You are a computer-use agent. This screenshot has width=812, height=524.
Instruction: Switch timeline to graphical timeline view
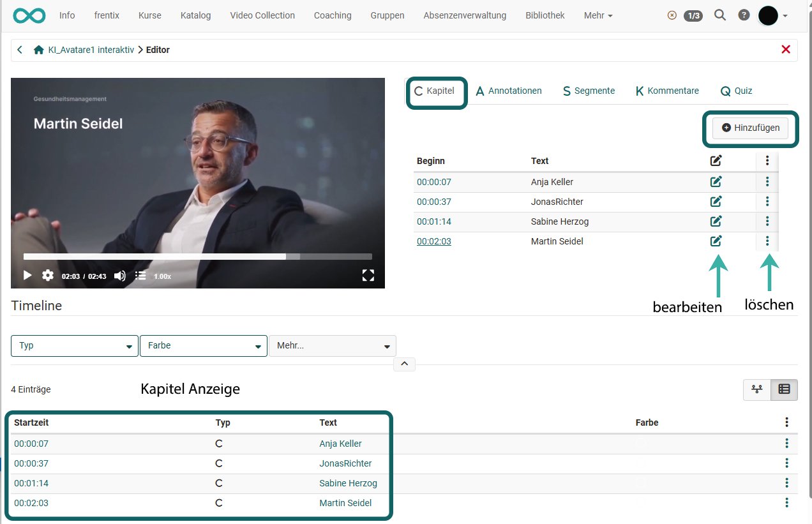pyautogui.click(x=757, y=389)
